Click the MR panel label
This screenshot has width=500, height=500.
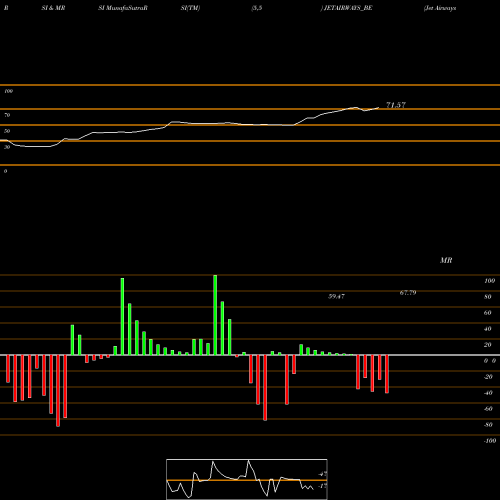point(446,260)
